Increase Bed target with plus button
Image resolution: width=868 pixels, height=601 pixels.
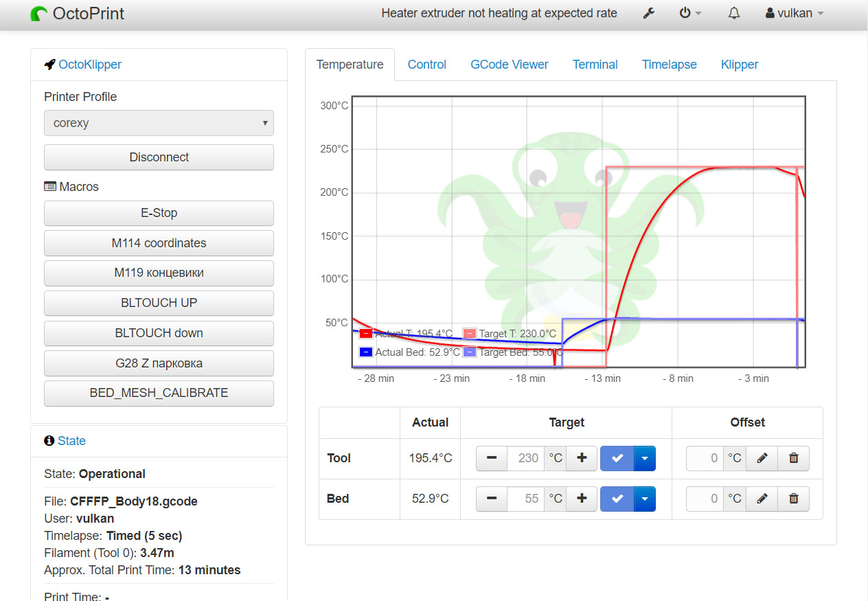[x=582, y=499]
